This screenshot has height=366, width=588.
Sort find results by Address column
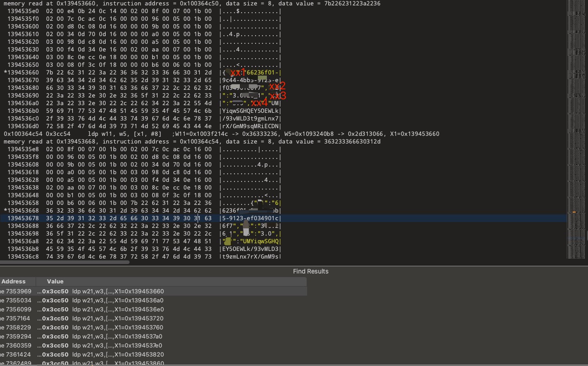[18, 282]
